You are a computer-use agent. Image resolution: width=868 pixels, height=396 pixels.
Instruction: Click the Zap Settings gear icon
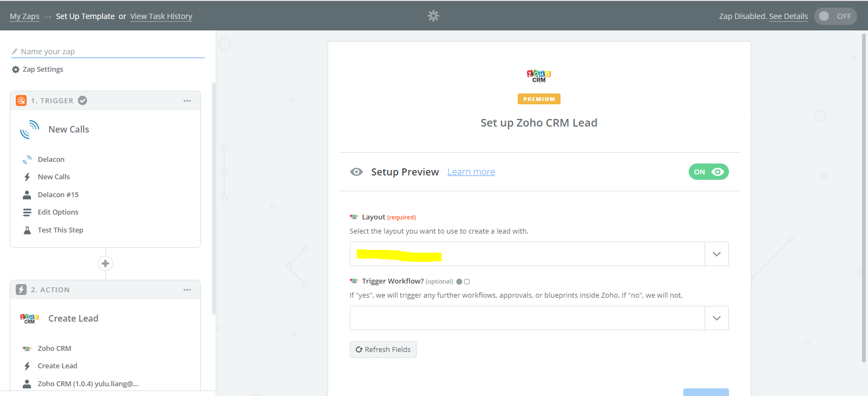point(16,70)
